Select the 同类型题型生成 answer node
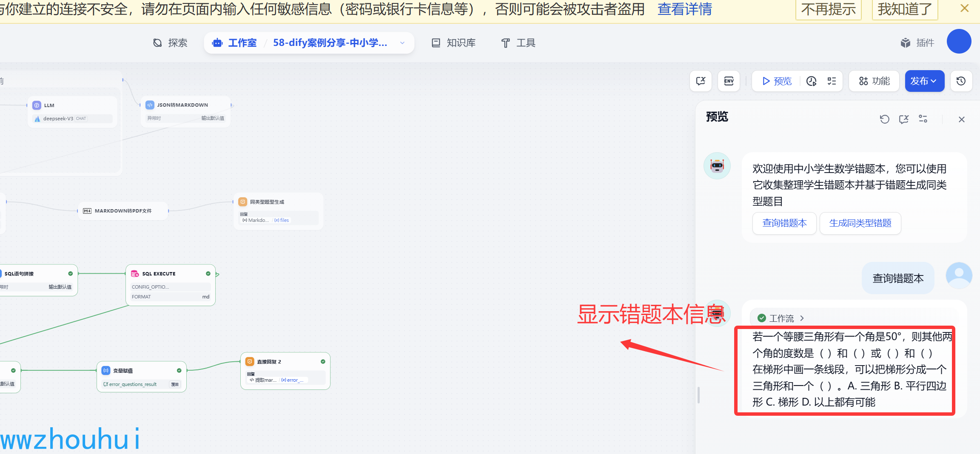Screen dimensions: 980x454 tap(278, 211)
